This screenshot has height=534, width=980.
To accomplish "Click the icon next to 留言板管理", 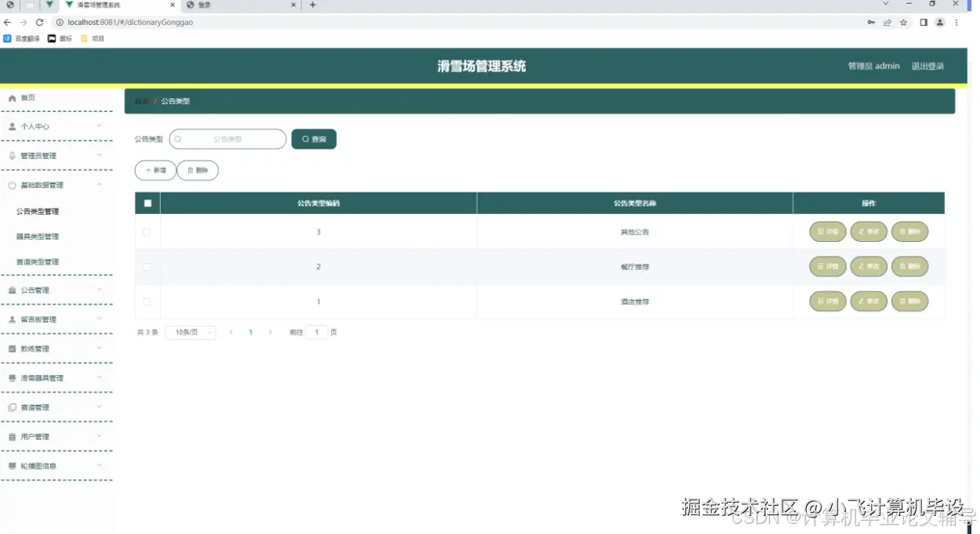I will click(x=13, y=319).
